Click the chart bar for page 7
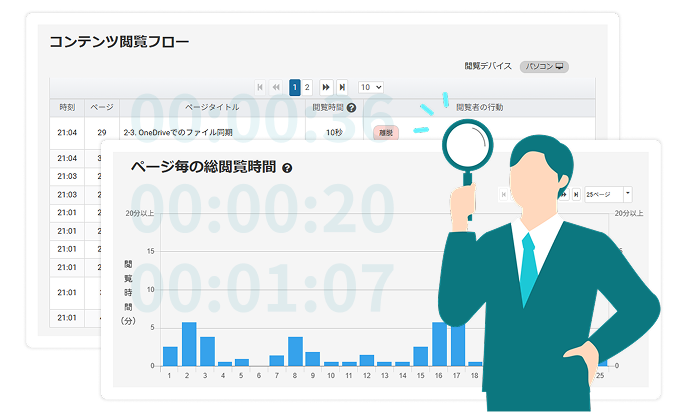Image resolution: width=687 pixels, height=412 pixels. [276, 361]
